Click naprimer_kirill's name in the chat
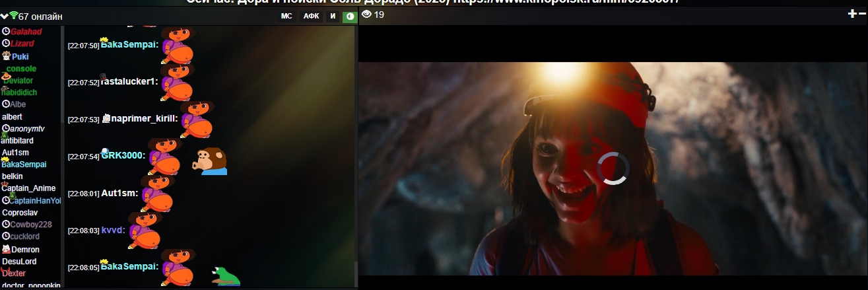The height and width of the screenshot is (290, 868). click(x=145, y=119)
